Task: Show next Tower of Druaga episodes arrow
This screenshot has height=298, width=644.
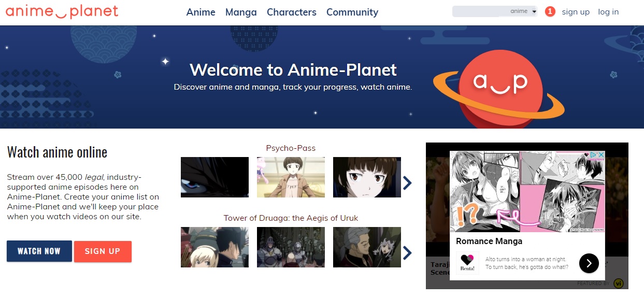Action: (407, 252)
